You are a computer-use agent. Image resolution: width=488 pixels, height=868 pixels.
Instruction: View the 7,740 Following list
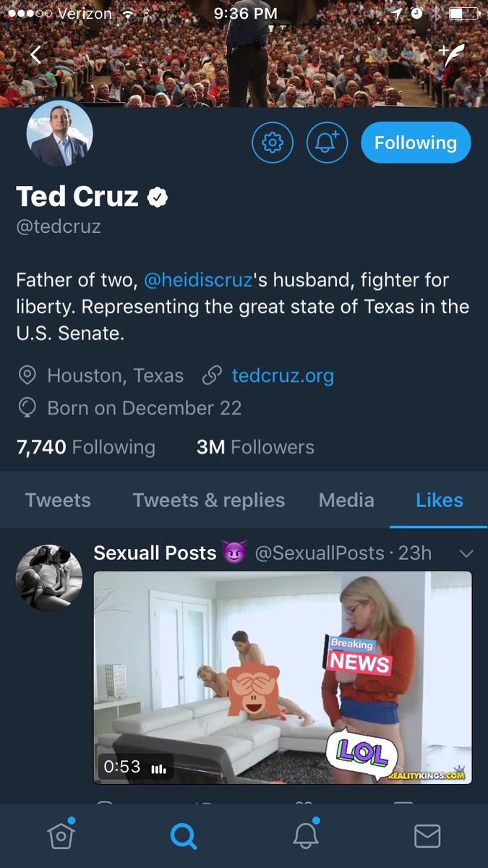(85, 447)
